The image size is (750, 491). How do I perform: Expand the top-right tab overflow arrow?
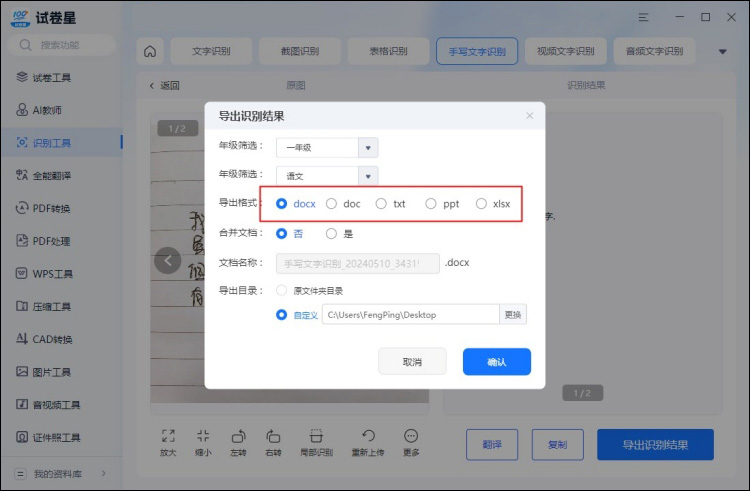(722, 51)
